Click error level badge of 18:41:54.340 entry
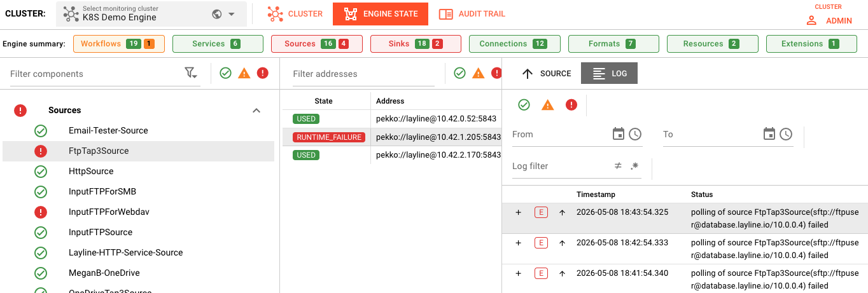The height and width of the screenshot is (293, 868). tap(541, 273)
